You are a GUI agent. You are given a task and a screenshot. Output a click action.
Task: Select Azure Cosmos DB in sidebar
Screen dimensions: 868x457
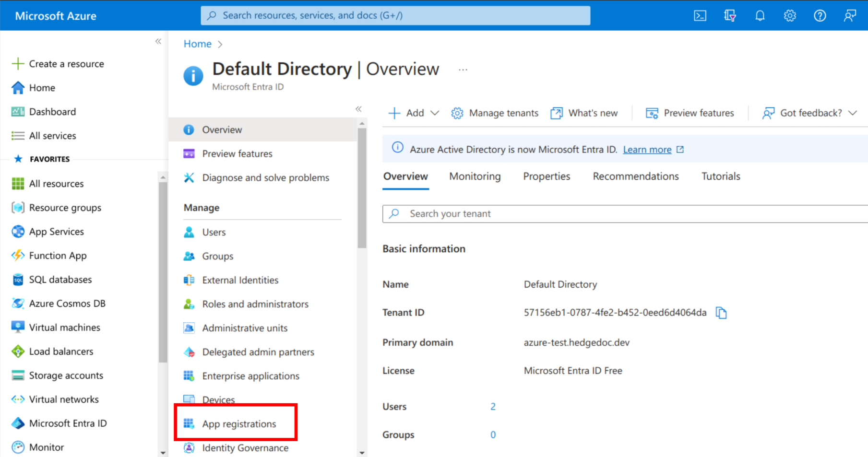tap(67, 303)
